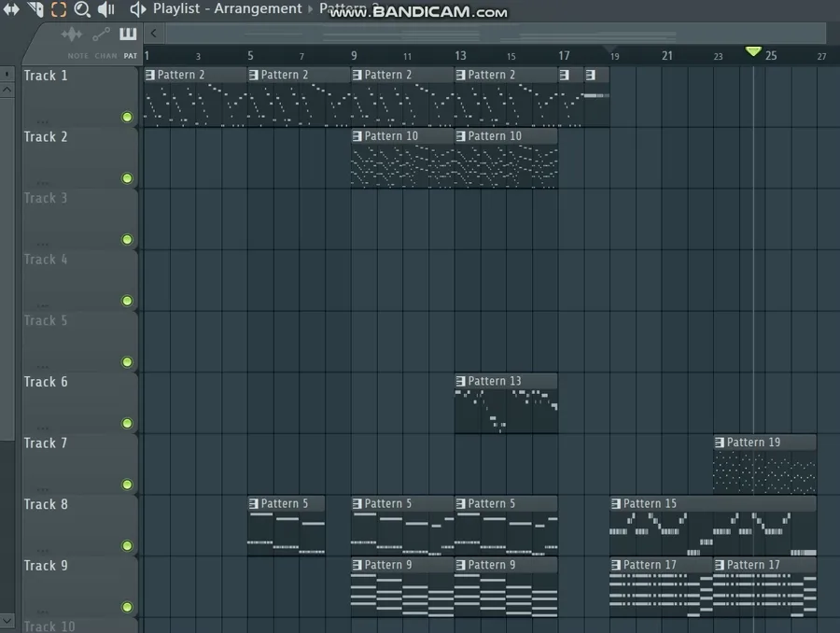840x633 pixels.
Task: Open menu icon of Pattern 5 at bar 5
Action: pos(253,504)
